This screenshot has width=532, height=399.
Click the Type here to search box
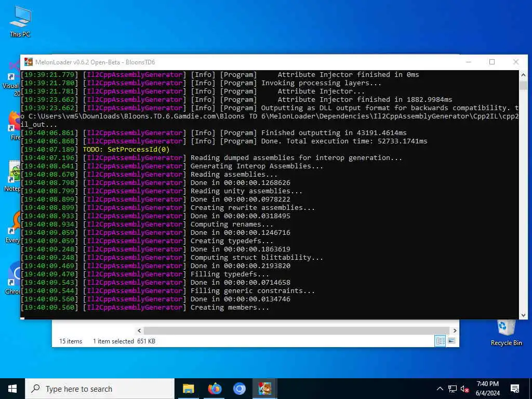click(100, 389)
